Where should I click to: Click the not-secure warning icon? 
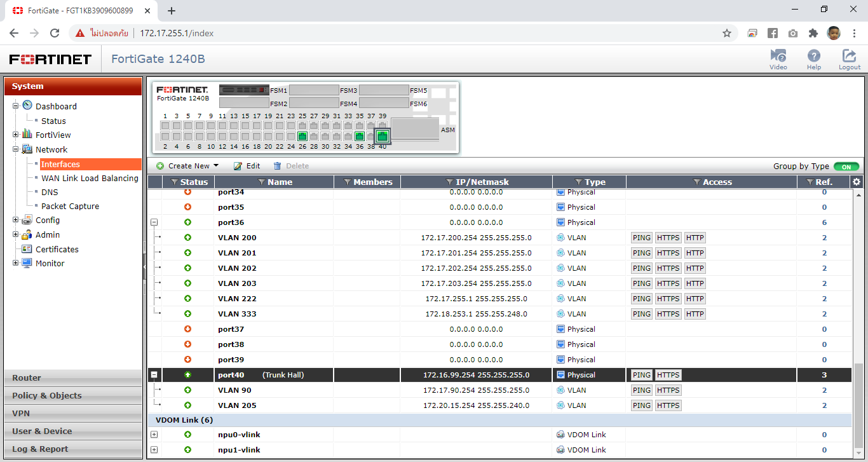(x=80, y=33)
